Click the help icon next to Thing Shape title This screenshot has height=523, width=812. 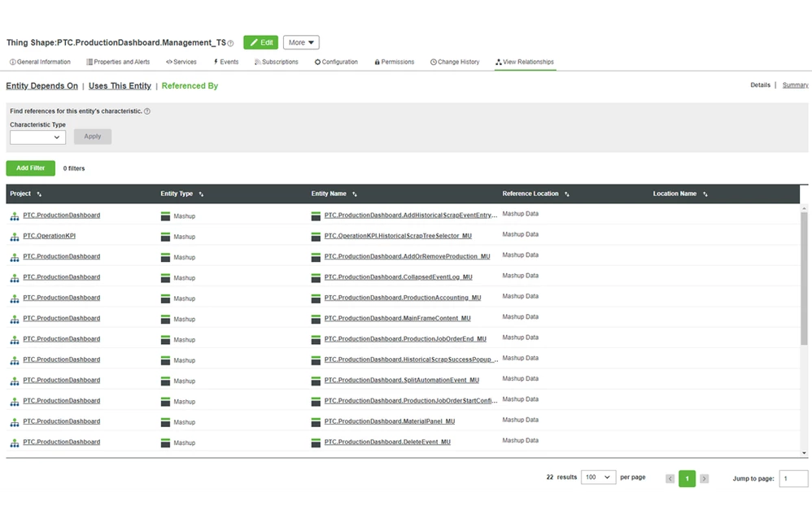(230, 43)
